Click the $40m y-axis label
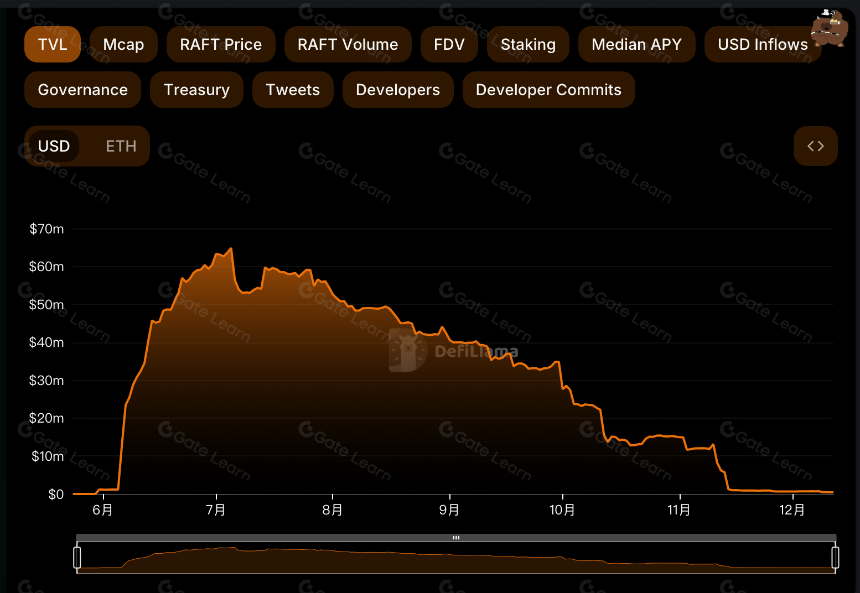 point(47,342)
